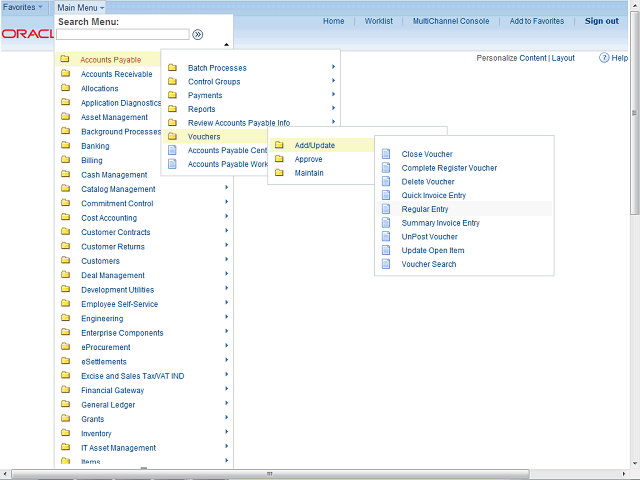Choose Voucher Search from the submenu

point(428,264)
